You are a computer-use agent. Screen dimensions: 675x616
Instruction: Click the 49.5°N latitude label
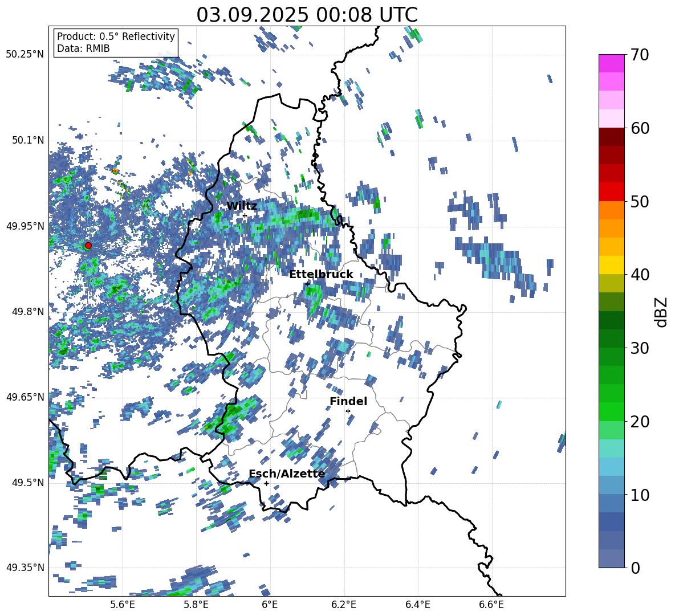tap(27, 482)
